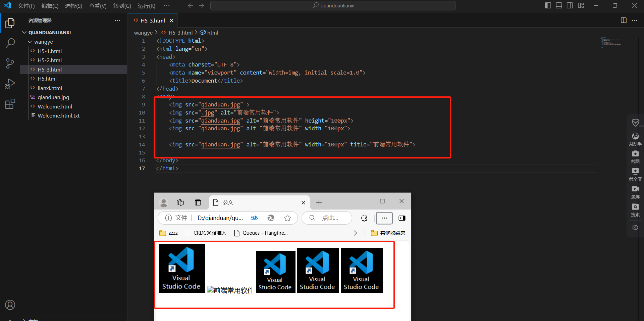Image resolution: width=644 pixels, height=321 pixels.
Task: Open the overflow menu in VS Code menu bar
Action: pos(167,6)
